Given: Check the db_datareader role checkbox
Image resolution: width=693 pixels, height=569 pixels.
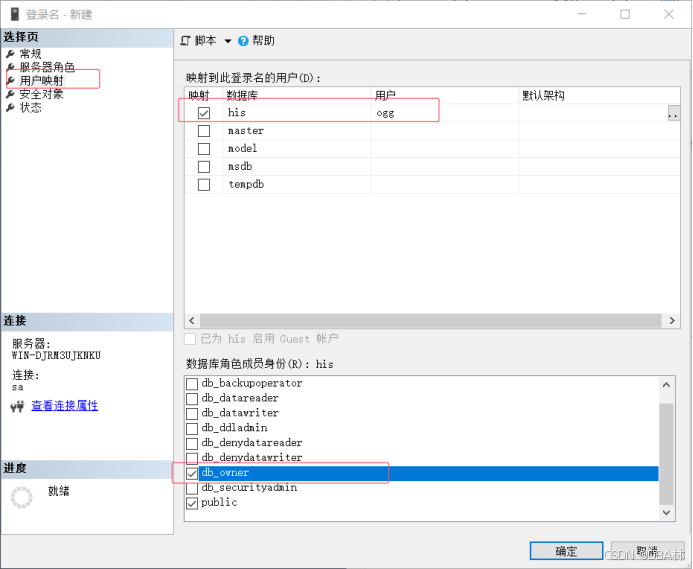Looking at the screenshot, I should 192,399.
